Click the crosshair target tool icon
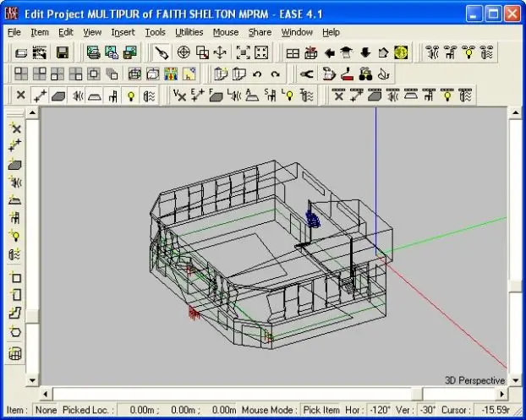The height and width of the screenshot is (420, 526). [x=184, y=52]
